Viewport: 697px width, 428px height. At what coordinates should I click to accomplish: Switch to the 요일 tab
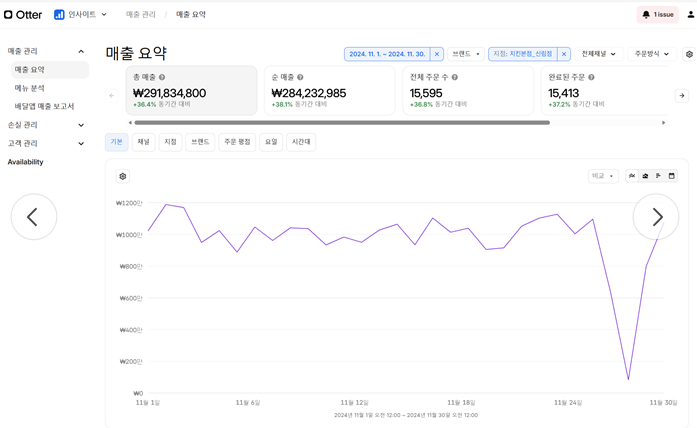click(271, 142)
